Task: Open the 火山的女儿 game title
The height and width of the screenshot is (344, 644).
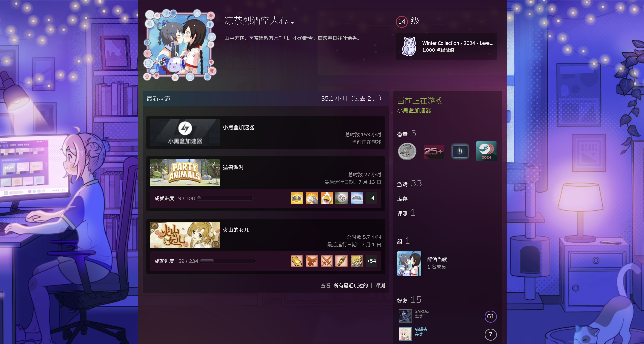Action: point(236,230)
